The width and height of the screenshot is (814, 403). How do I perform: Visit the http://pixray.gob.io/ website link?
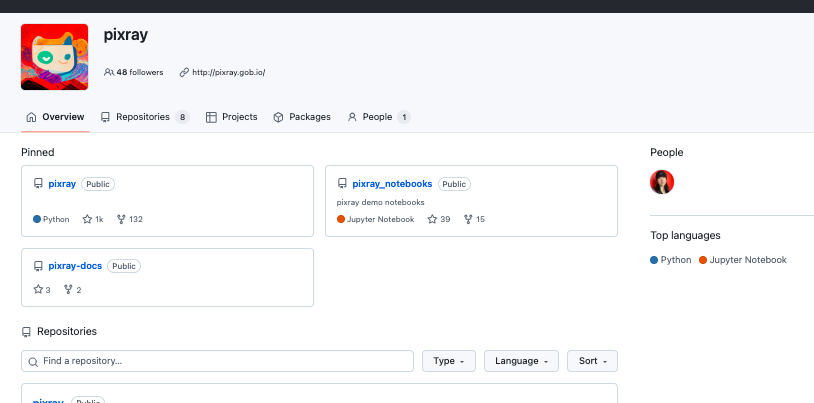click(228, 72)
